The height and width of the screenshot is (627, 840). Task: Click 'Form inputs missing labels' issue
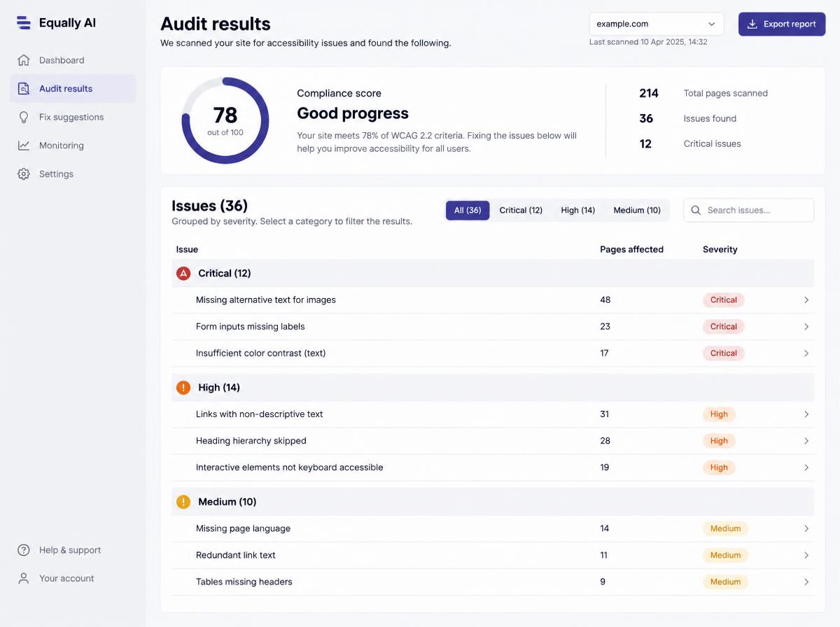pos(251,327)
